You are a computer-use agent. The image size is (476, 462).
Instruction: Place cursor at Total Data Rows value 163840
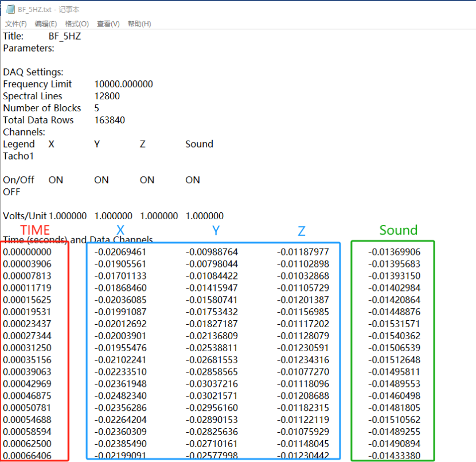(110, 120)
